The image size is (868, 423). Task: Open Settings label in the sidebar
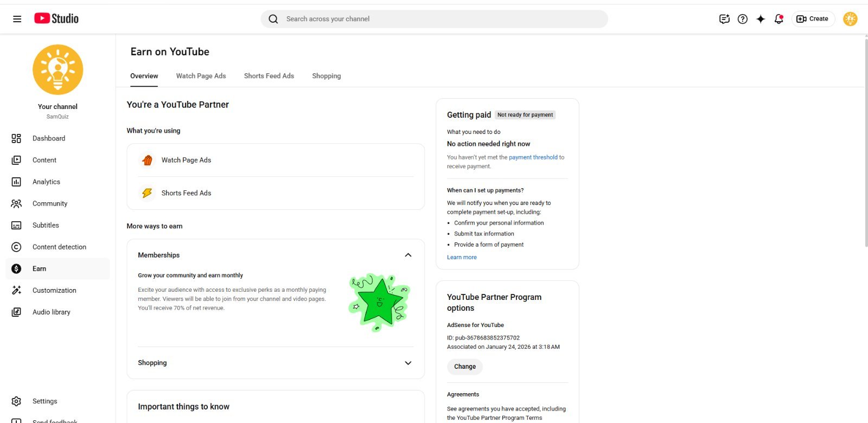click(44, 401)
